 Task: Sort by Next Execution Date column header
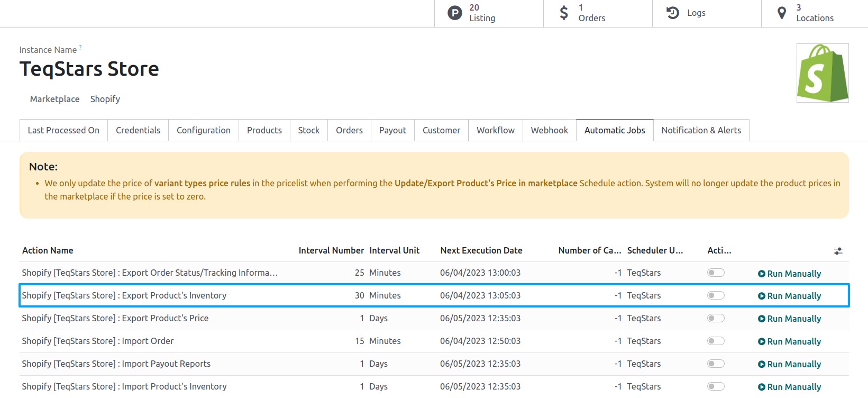pyautogui.click(x=481, y=250)
